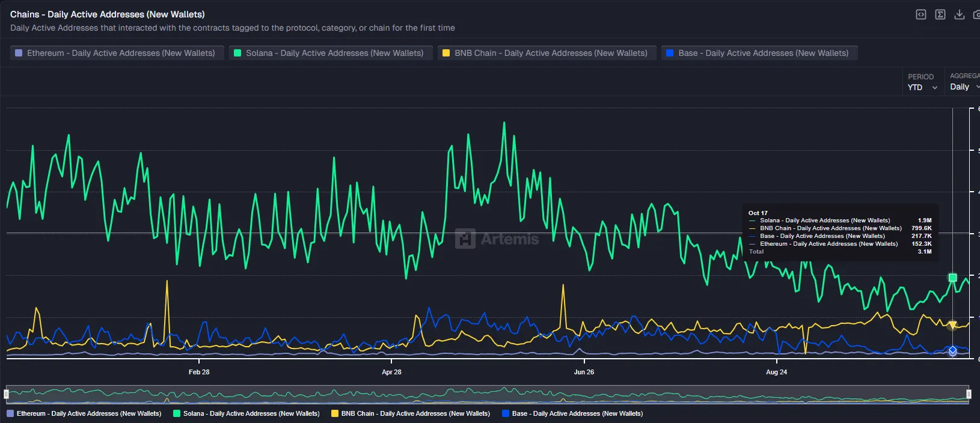980x423 pixels.
Task: Click the camera screenshot icon
Action: coord(976,14)
